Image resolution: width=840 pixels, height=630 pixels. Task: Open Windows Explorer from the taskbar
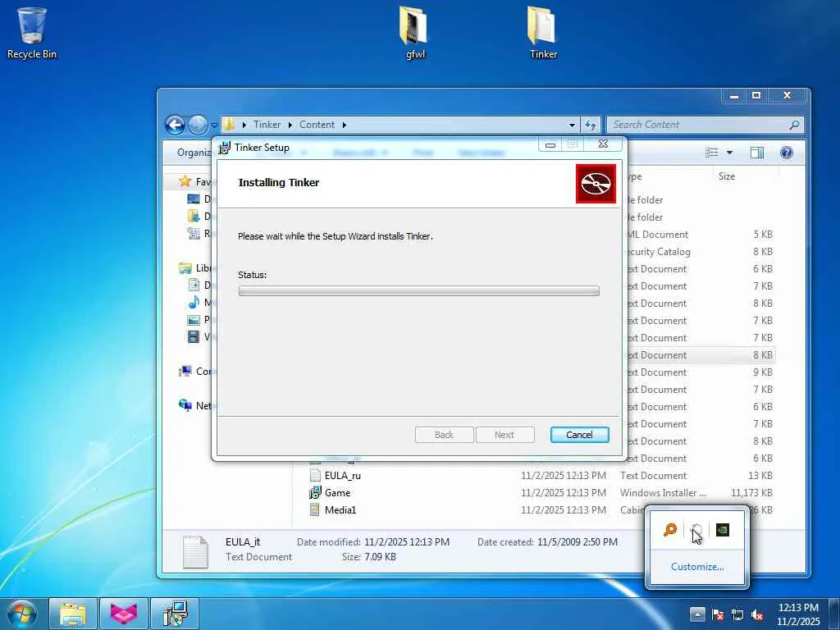pyautogui.click(x=73, y=614)
